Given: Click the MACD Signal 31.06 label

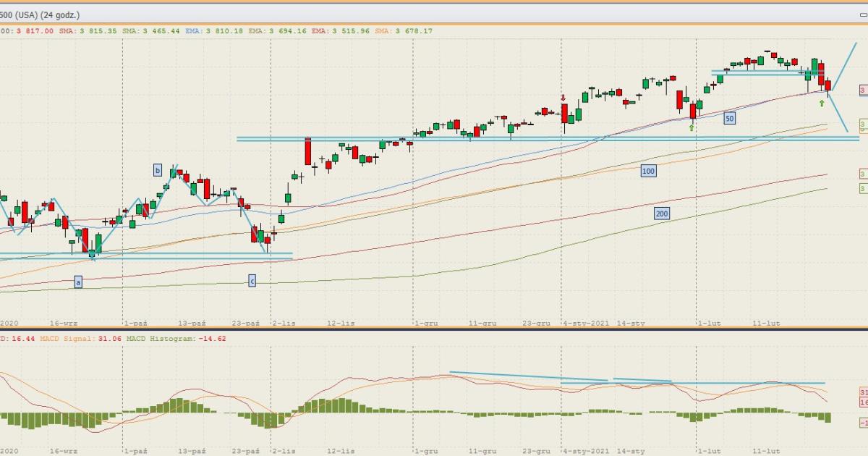Looking at the screenshot, I should pos(67,338).
